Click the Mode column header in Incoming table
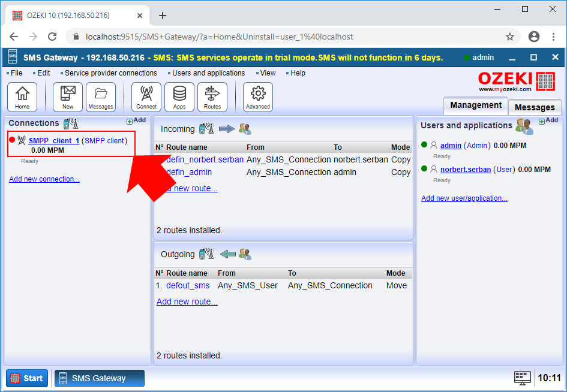Image resolution: width=567 pixels, height=392 pixels. (400, 147)
